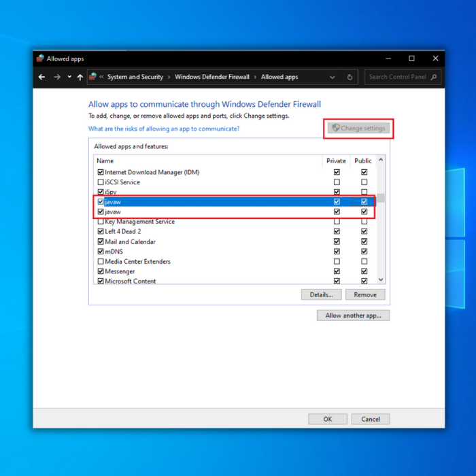Focus the Search Control Panel field

pos(403,77)
